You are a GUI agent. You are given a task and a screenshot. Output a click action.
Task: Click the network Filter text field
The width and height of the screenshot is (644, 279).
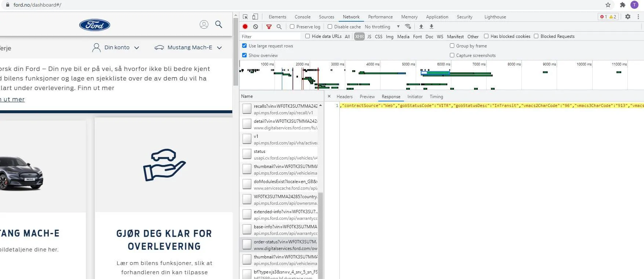point(270,36)
